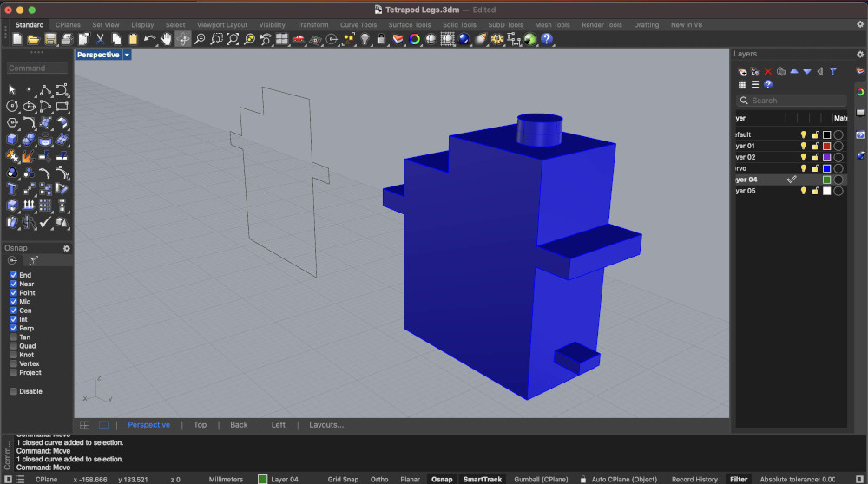Click the Save floppy disk icon
The image size is (868, 484).
pos(50,39)
